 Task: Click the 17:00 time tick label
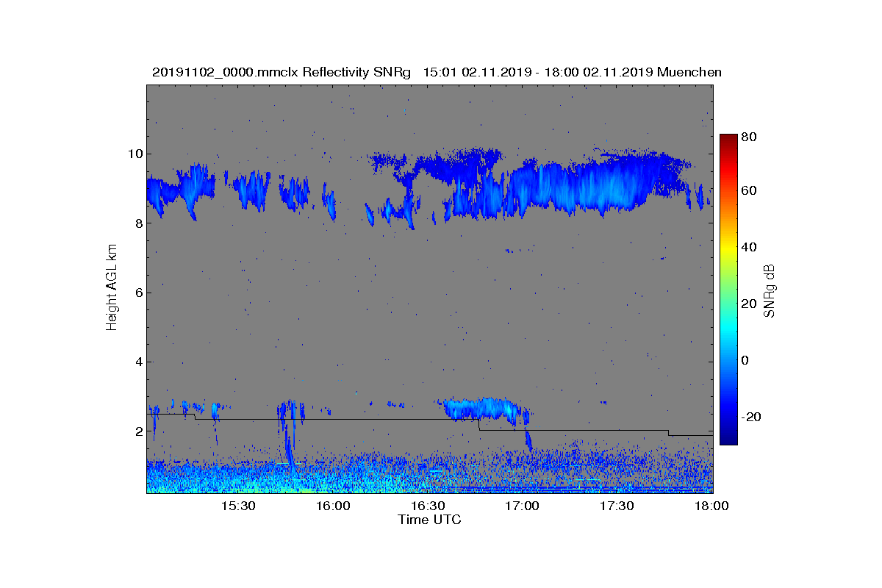(x=523, y=506)
